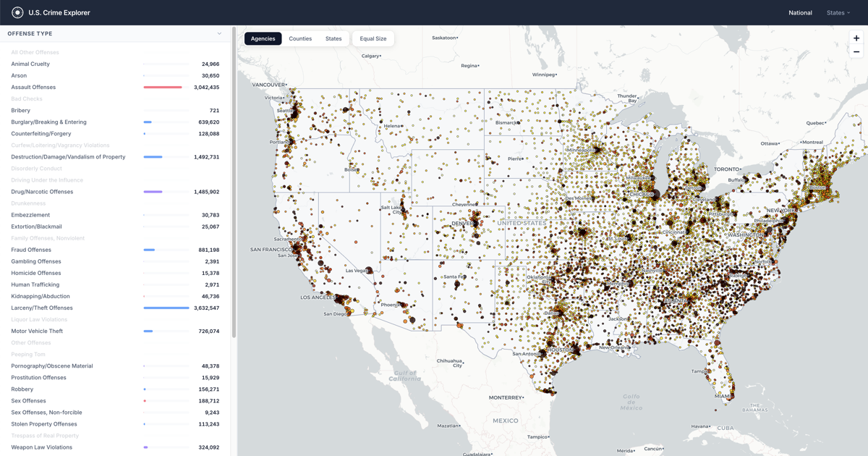868x456 pixels.
Task: Select the Counterfeiting/Forgery offense
Action: (115, 133)
